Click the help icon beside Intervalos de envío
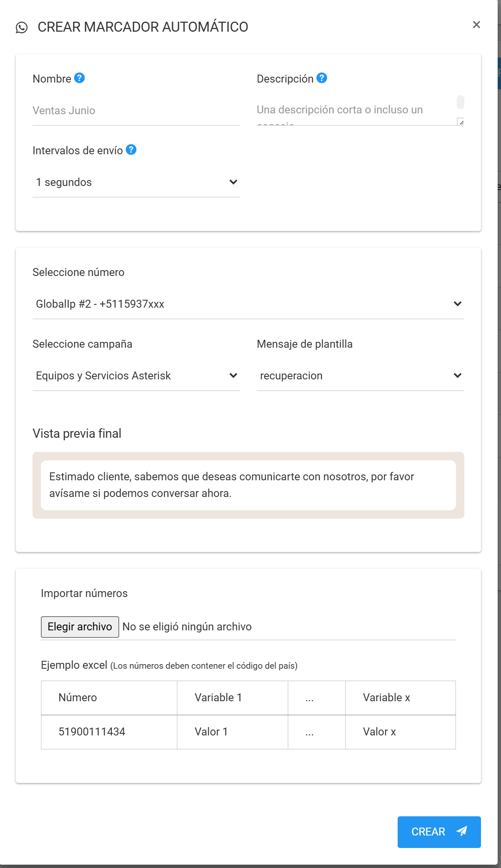The height and width of the screenshot is (868, 501). [x=131, y=150]
